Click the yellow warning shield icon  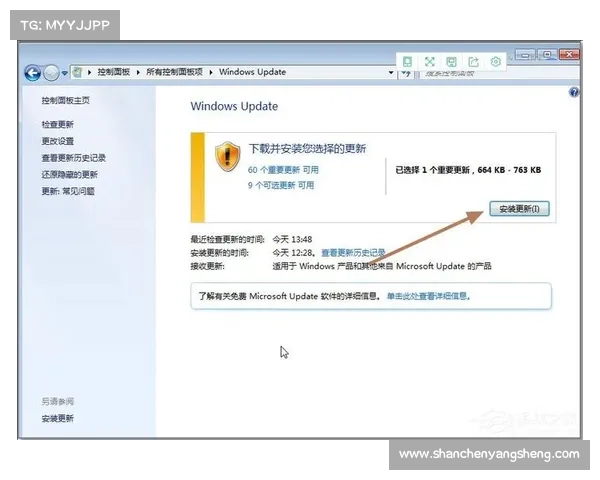pos(228,156)
